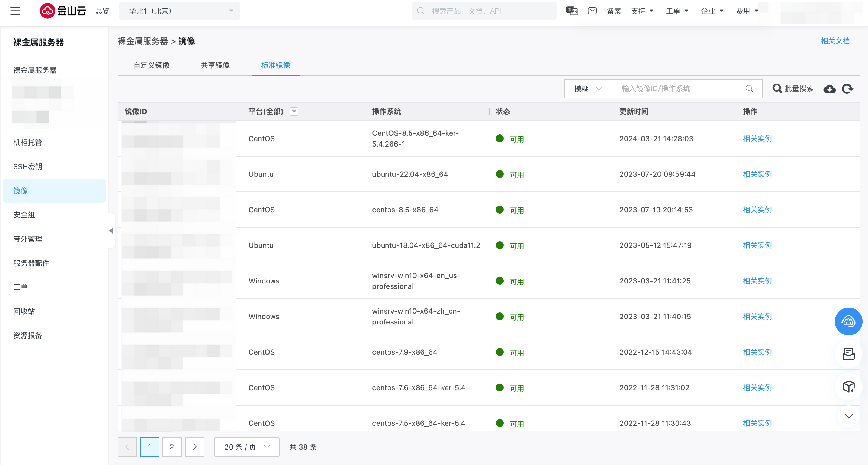The image size is (868, 465).
Task: Expand the 华北1(北京) region selector
Action: pos(179,11)
